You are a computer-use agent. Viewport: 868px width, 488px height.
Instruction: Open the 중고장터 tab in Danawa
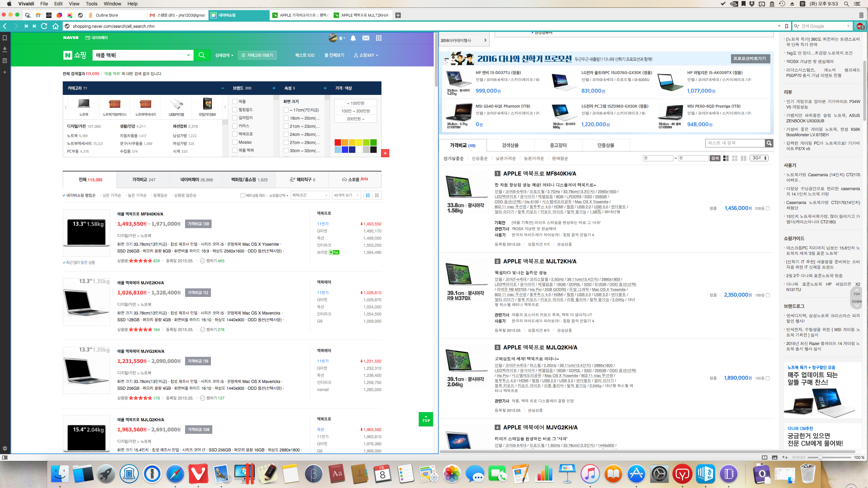click(558, 145)
